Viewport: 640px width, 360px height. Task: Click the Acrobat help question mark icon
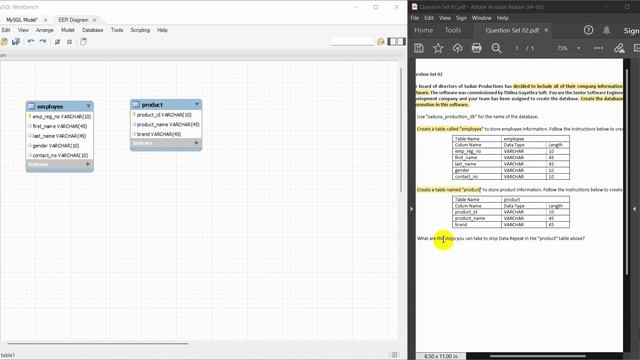tap(588, 30)
